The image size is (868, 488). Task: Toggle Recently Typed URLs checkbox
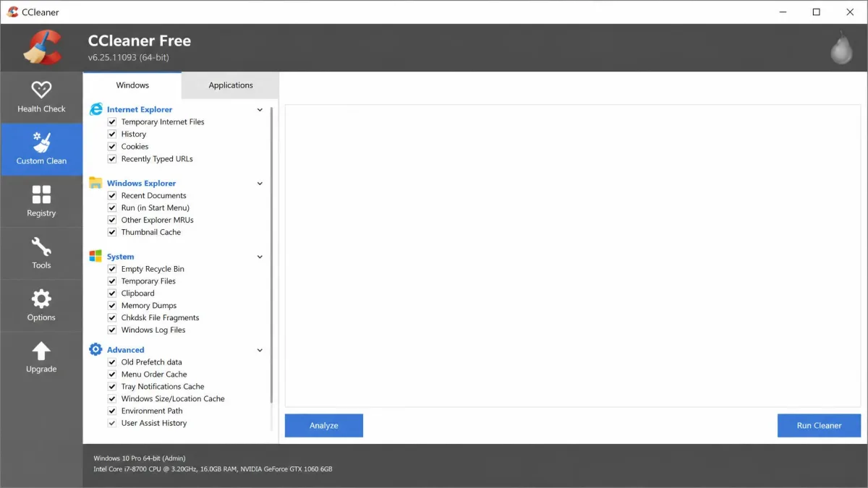click(x=112, y=159)
